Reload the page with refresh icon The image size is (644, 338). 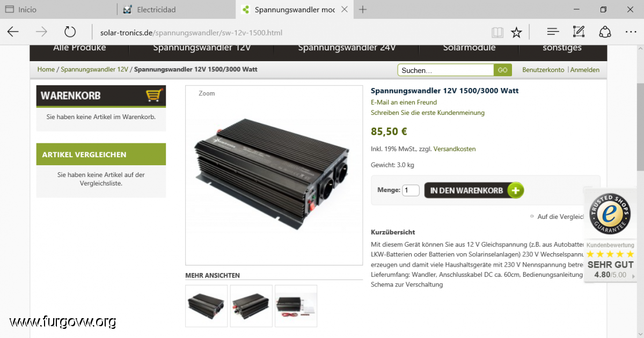click(x=70, y=32)
